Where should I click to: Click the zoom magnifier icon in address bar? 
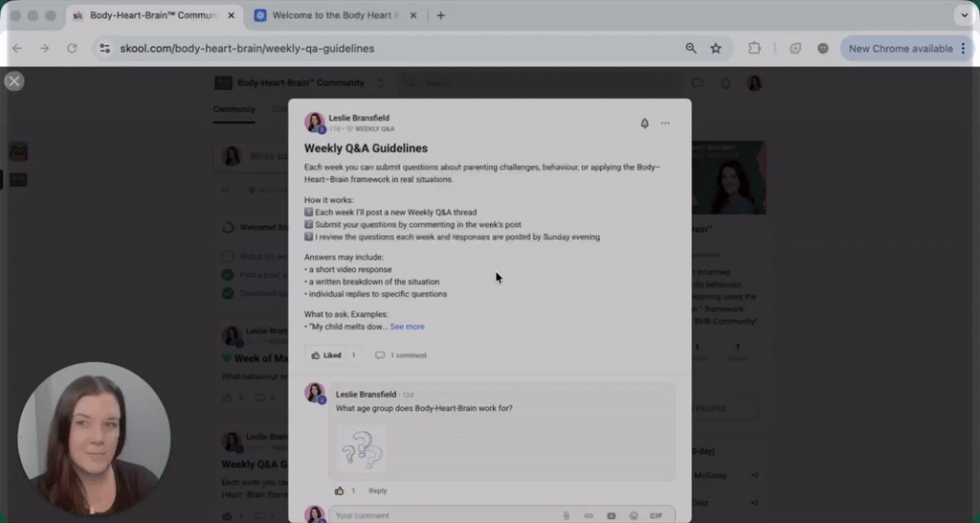coord(691,48)
